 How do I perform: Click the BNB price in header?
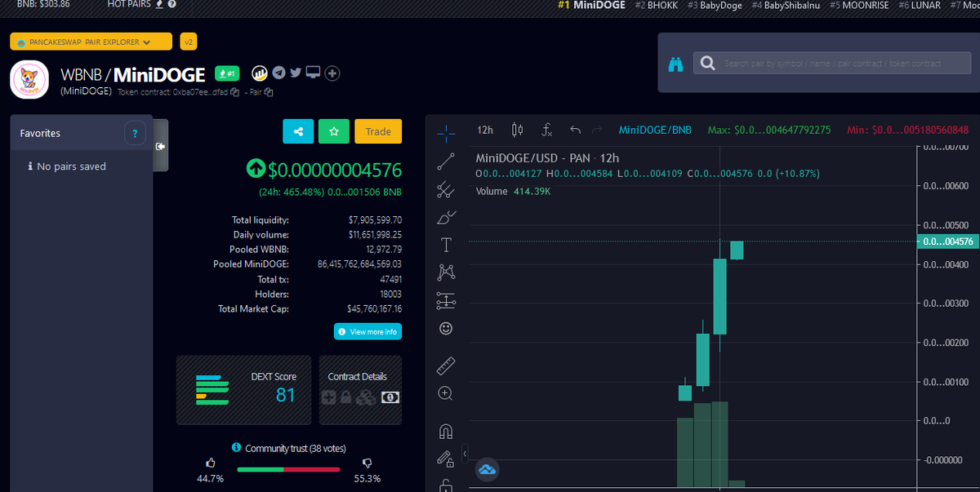click(x=43, y=5)
